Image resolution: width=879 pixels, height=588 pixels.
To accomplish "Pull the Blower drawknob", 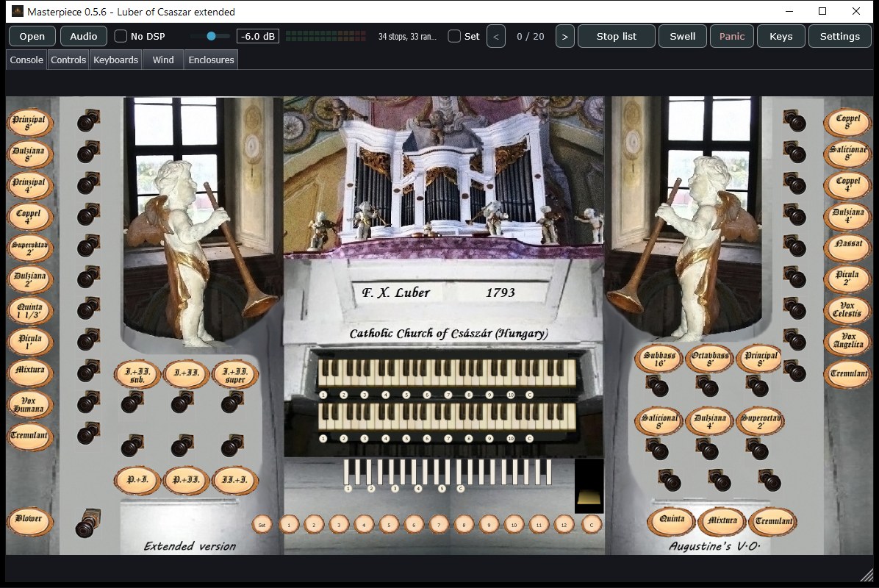I will click(87, 523).
